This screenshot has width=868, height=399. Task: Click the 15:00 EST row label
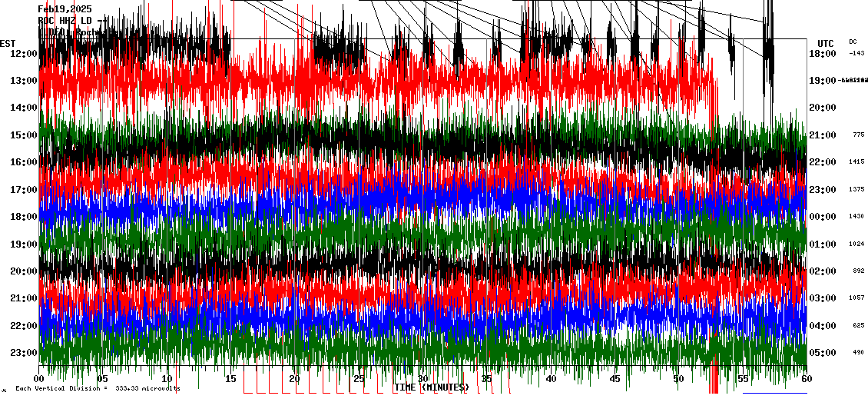tap(24, 135)
